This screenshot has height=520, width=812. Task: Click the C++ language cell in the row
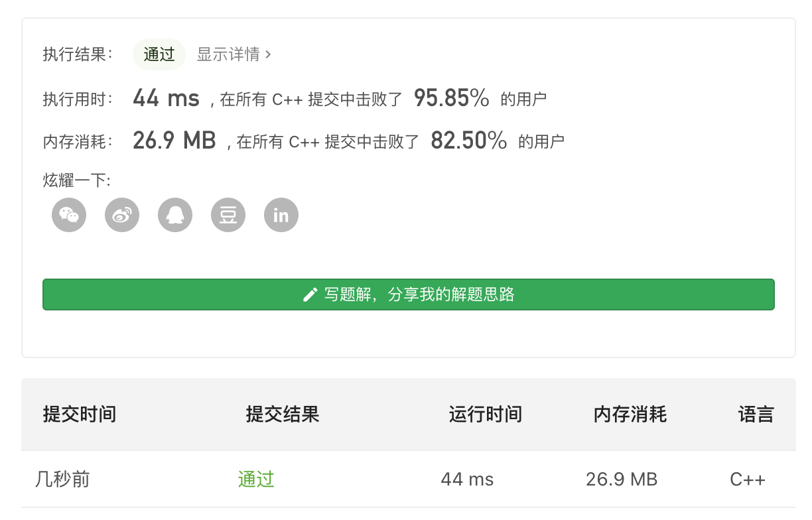coord(748,479)
